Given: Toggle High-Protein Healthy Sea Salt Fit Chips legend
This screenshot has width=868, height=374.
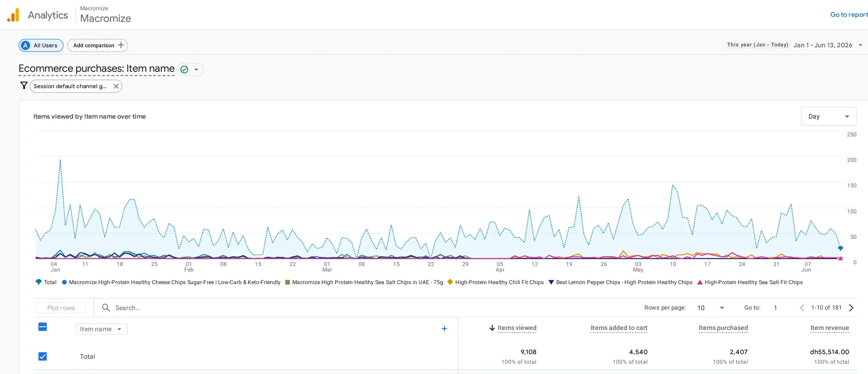Looking at the screenshot, I should 750,282.
